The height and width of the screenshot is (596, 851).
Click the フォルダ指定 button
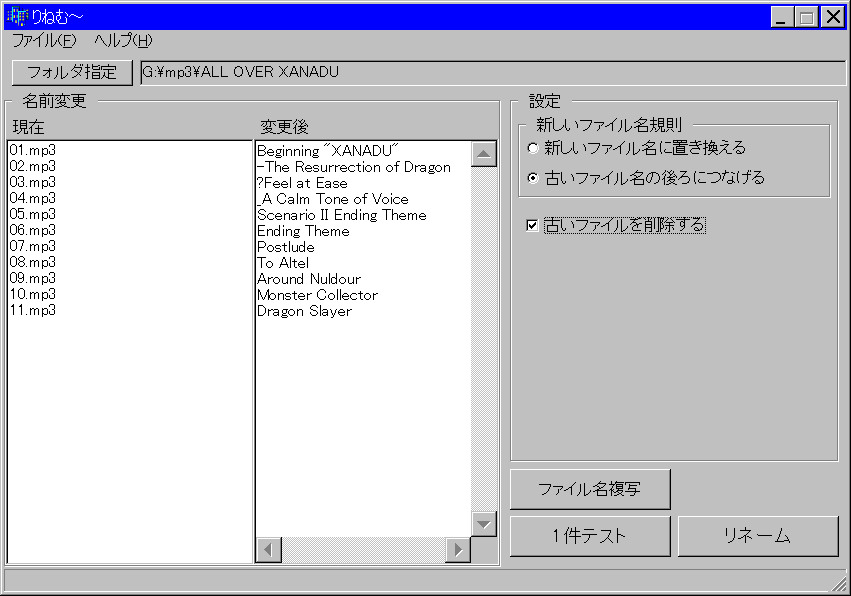pyautogui.click(x=72, y=72)
